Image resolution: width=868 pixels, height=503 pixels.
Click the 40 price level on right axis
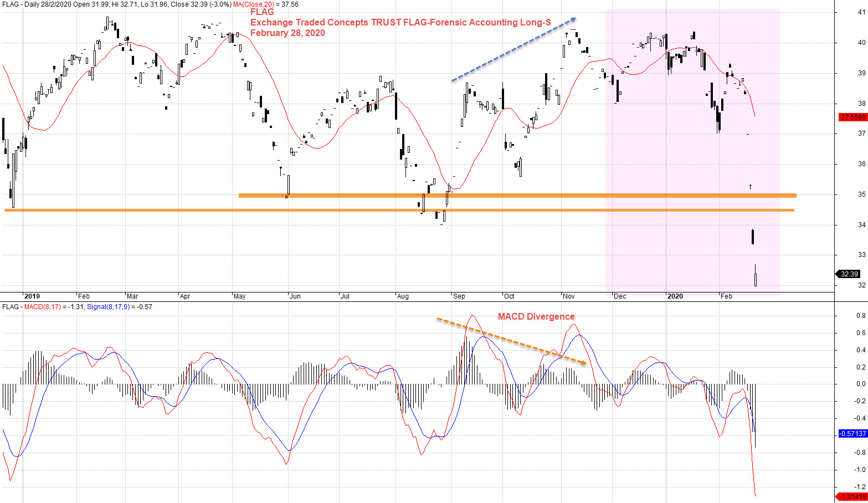tap(862, 43)
